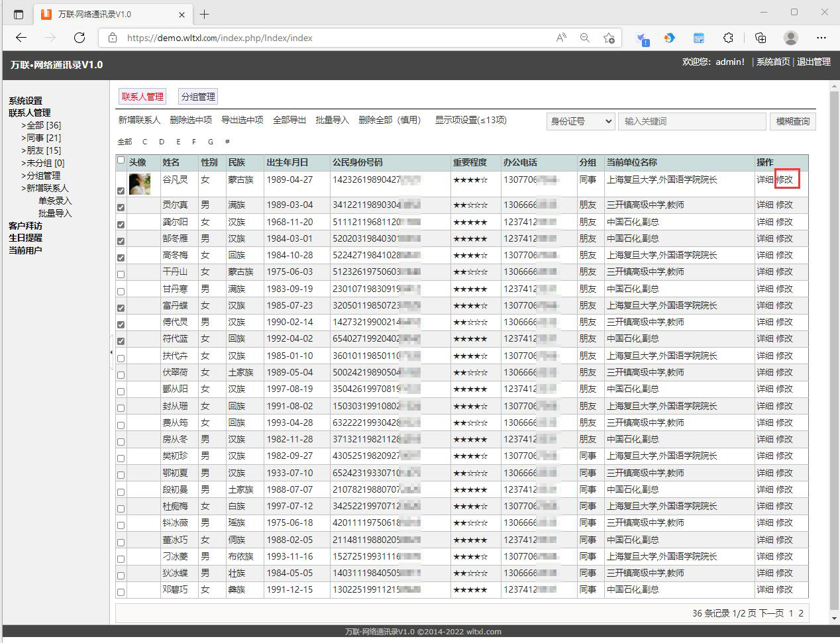Collapse sidebar with the small arrow handle
840x643 pixels.
111,352
